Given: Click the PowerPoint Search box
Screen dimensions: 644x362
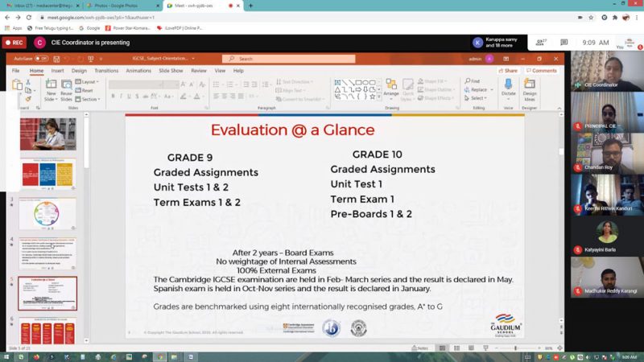Looking at the screenshot, I should pos(289,59).
